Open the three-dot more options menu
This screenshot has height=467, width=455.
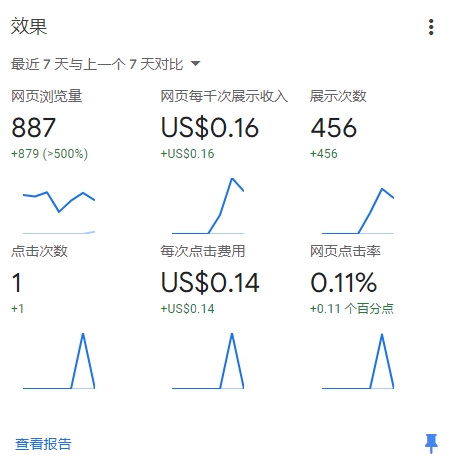431,27
